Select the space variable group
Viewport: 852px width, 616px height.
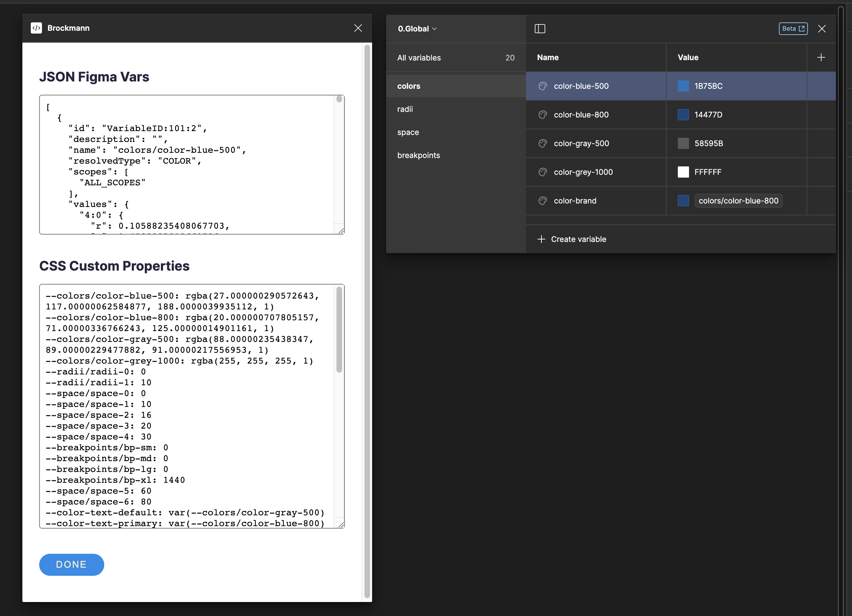pos(408,132)
